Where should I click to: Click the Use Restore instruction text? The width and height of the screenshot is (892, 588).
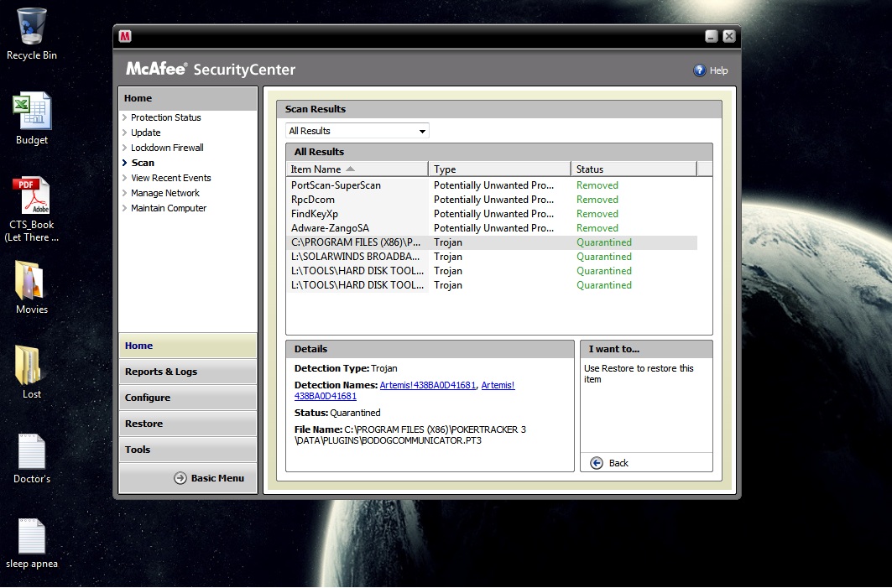[x=639, y=373]
